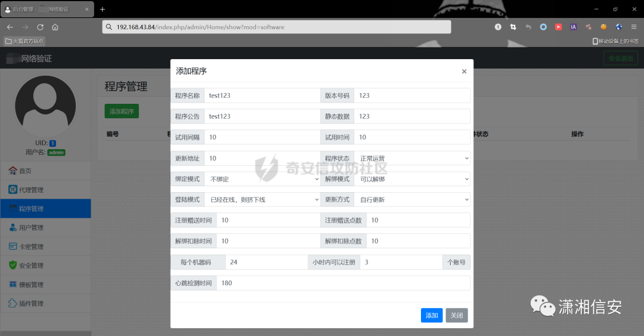
Task: Open 模板管理 in the sidebar
Action: point(45,284)
